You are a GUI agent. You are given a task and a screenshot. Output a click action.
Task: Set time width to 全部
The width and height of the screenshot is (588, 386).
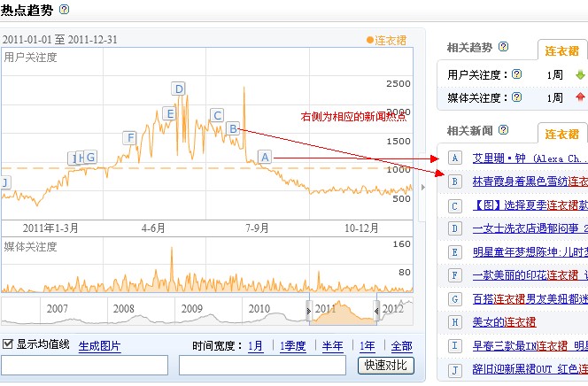click(x=401, y=346)
